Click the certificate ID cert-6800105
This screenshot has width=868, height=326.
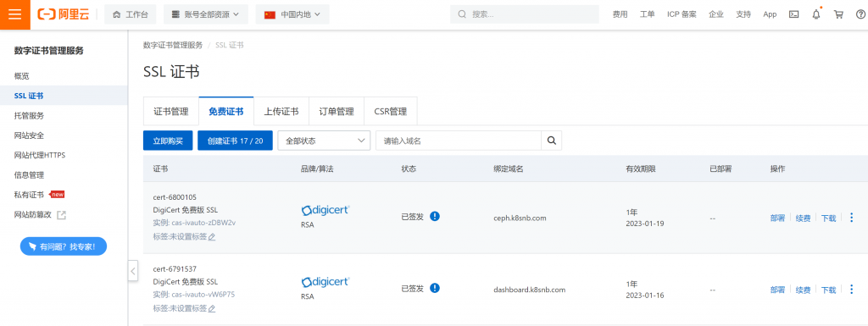point(175,197)
